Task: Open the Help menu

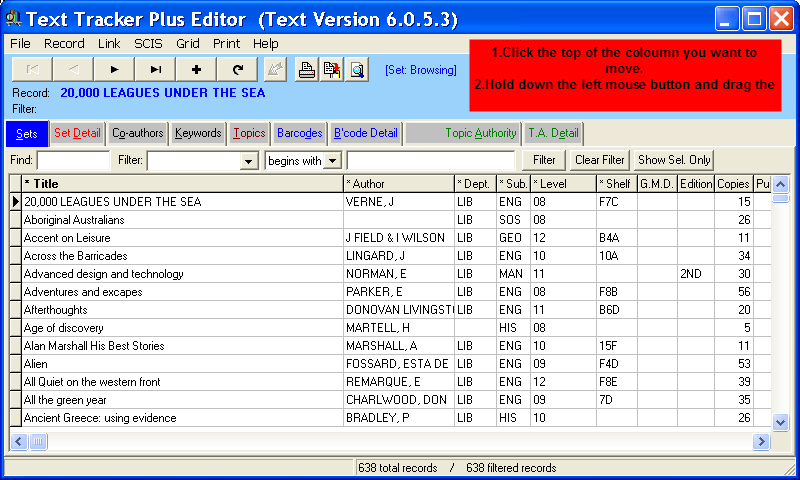Action: [266, 43]
